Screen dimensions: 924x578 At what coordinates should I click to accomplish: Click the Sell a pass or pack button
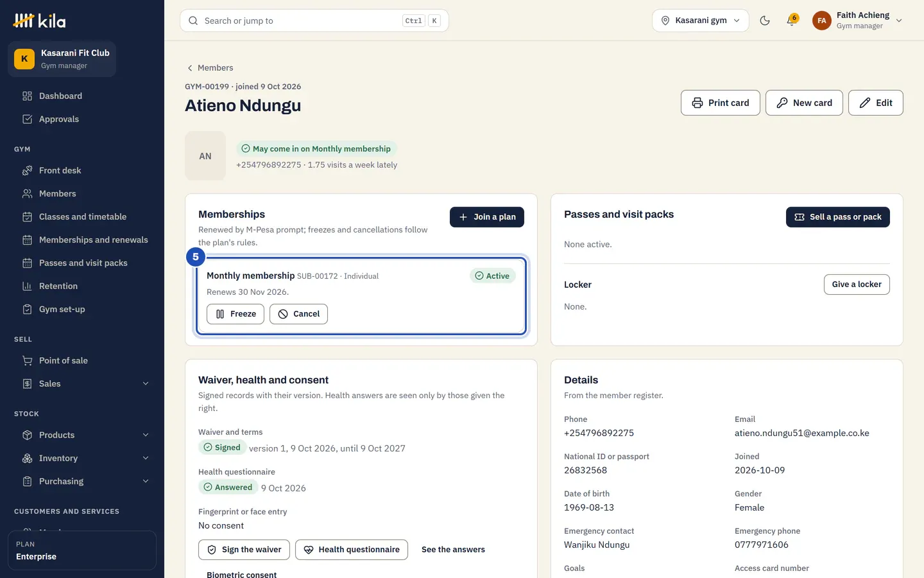tap(837, 217)
